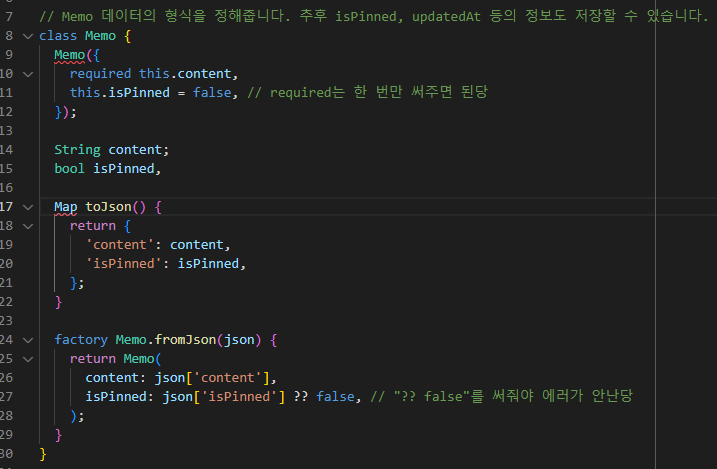
Task: Click the comment '"?? false"를 써줘야 에러가 안난당'
Action: pyautogui.click(x=502, y=396)
